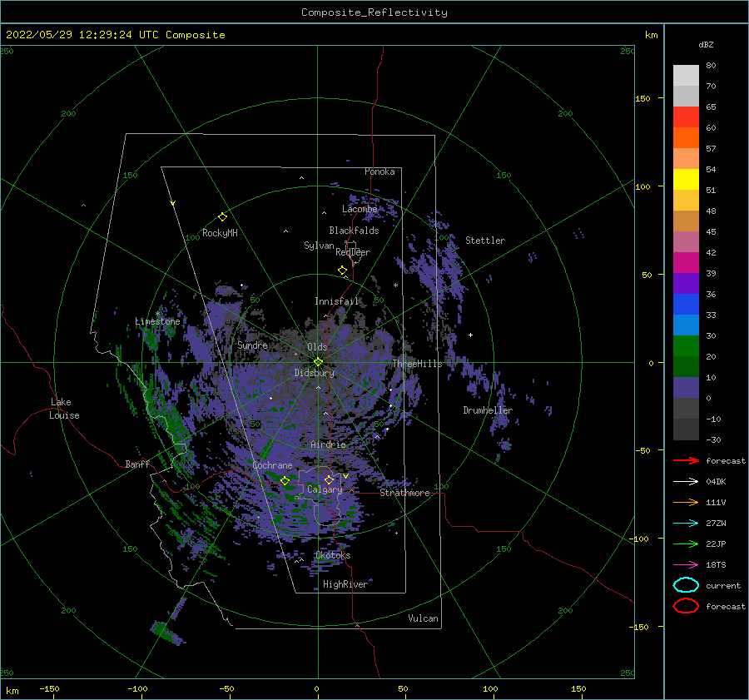The image size is (749, 700).
Task: Click the dBZ scale heading
Action: [706, 44]
